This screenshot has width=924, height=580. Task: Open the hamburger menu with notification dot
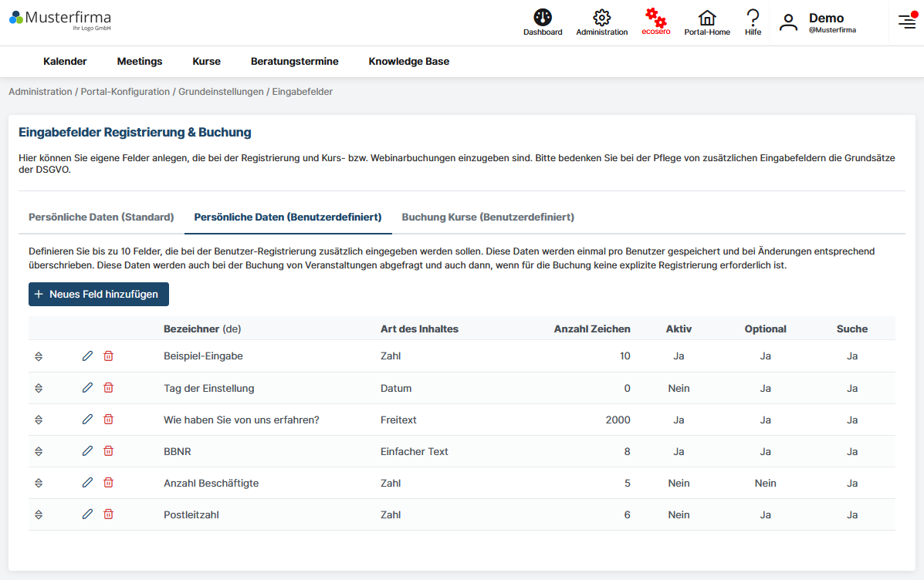907,21
